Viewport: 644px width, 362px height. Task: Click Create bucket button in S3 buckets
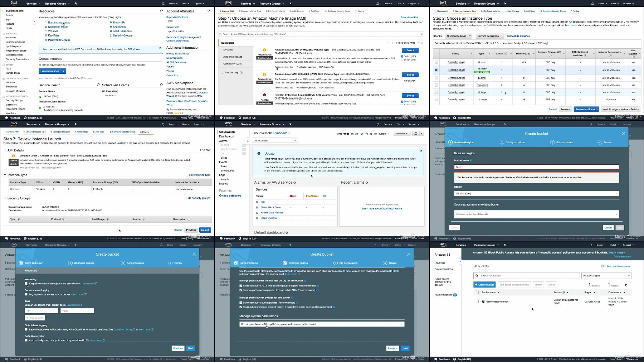484,285
